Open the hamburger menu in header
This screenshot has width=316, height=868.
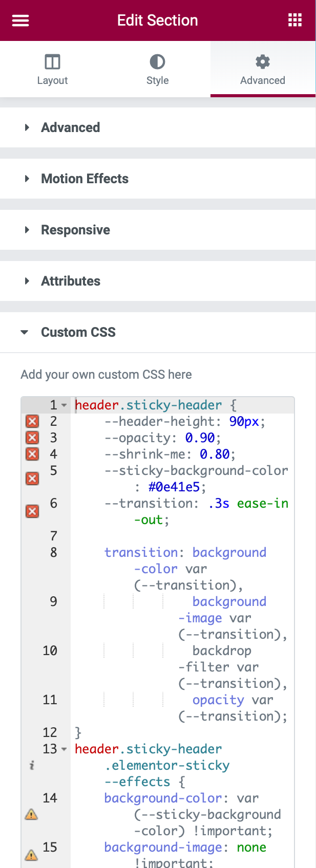point(20,20)
